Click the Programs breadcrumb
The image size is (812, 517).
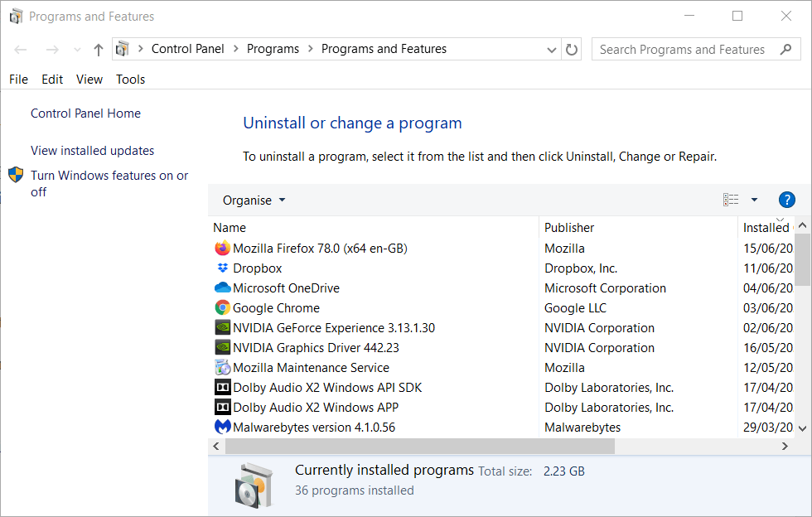click(x=273, y=49)
